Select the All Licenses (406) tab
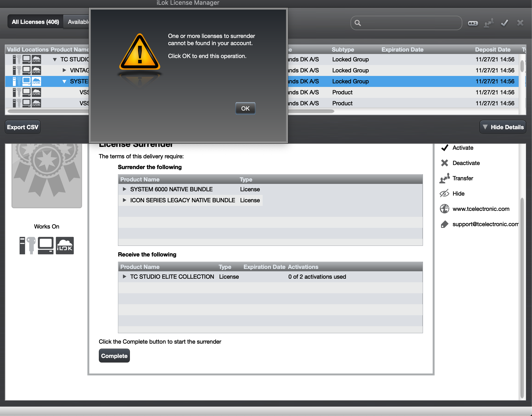 click(35, 22)
